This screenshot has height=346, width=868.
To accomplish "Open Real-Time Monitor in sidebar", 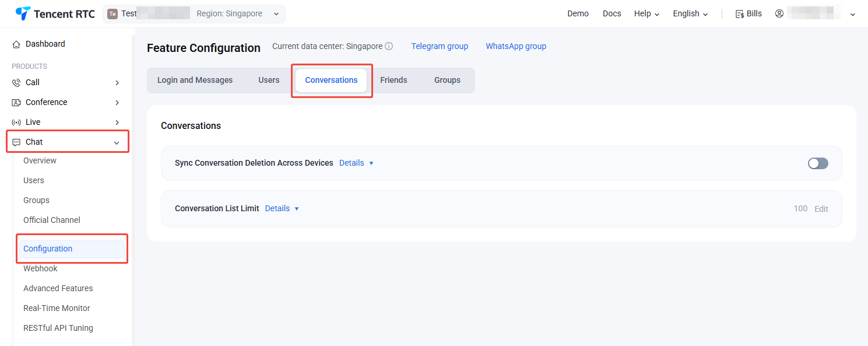I will tap(57, 308).
